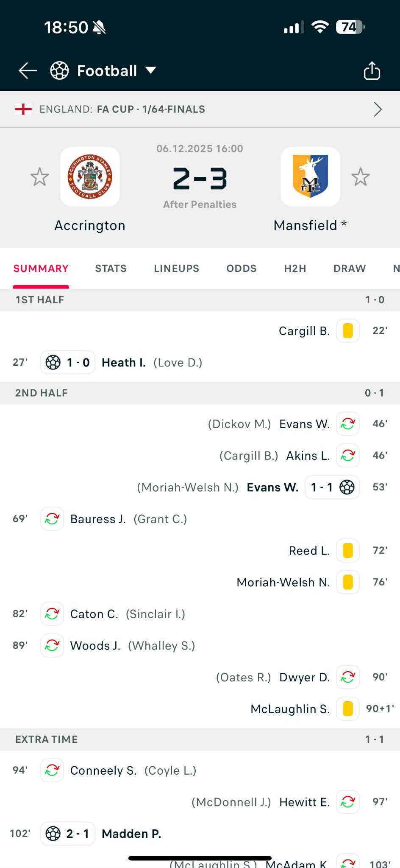Open the H2H tab
This screenshot has width=400, height=868.
[295, 269]
